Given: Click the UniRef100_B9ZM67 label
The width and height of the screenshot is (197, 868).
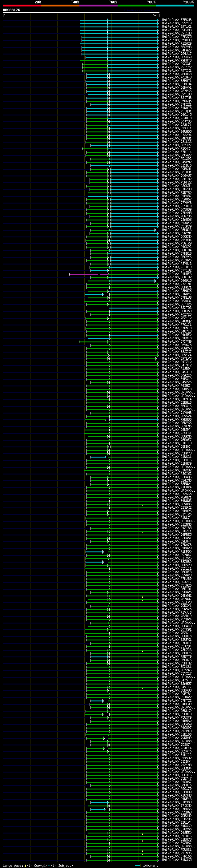Looking at the screenshot, I should 177,843.
